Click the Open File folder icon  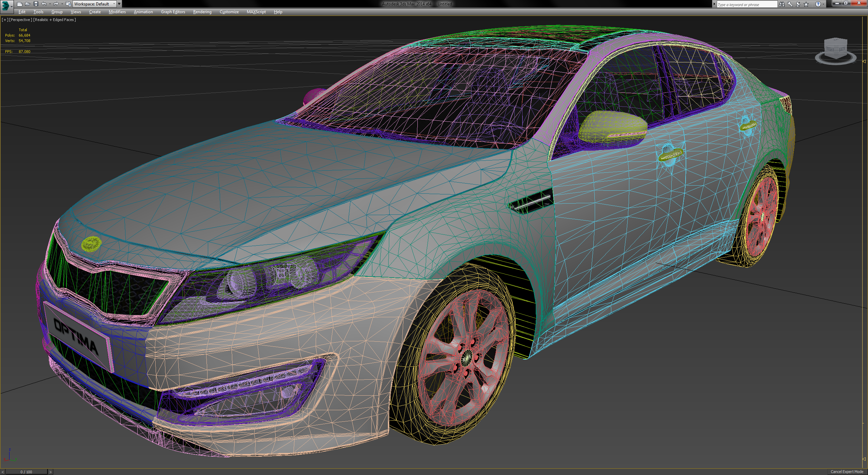27,4
